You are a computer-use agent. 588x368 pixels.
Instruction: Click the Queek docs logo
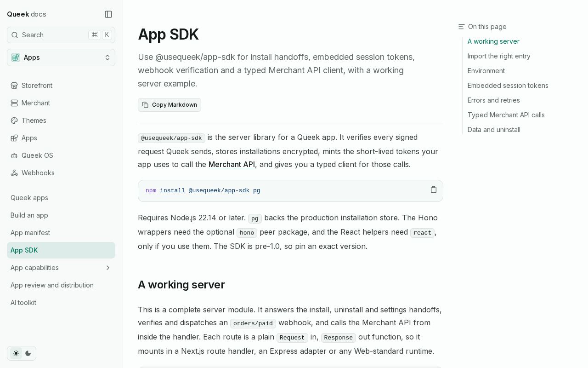click(27, 14)
